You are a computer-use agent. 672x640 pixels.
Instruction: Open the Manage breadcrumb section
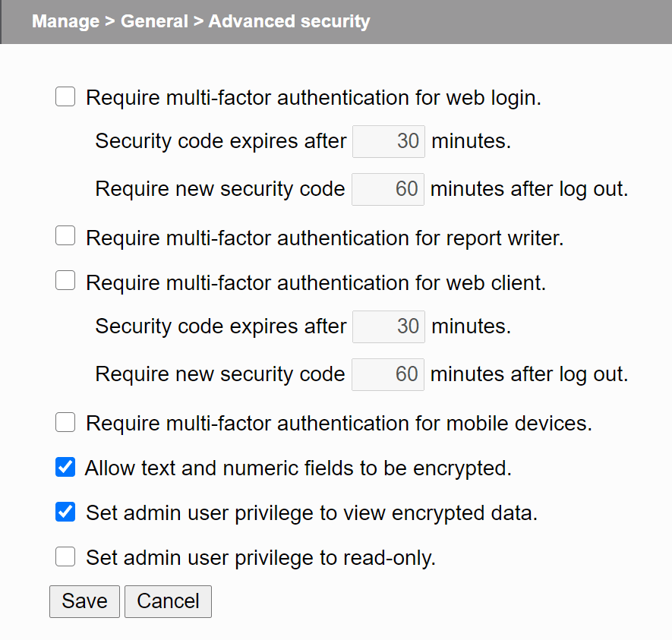click(x=65, y=21)
